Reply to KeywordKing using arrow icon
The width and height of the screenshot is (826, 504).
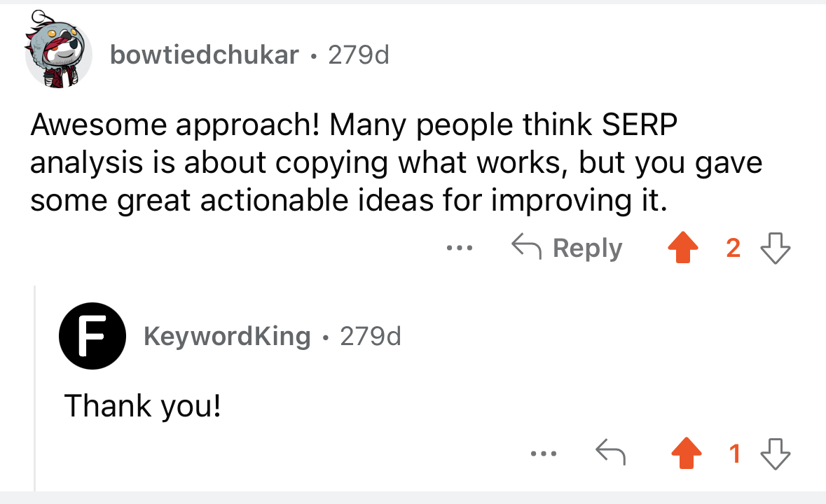click(610, 452)
